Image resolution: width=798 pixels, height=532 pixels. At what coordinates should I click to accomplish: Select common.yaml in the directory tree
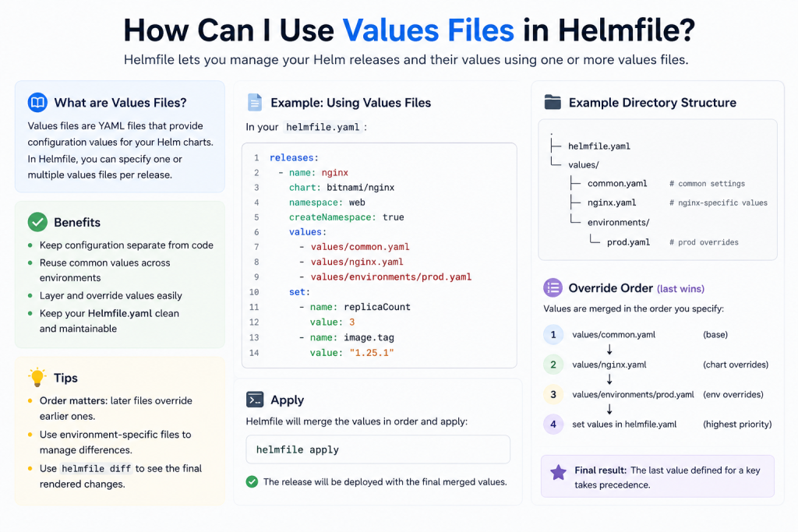[x=617, y=184]
